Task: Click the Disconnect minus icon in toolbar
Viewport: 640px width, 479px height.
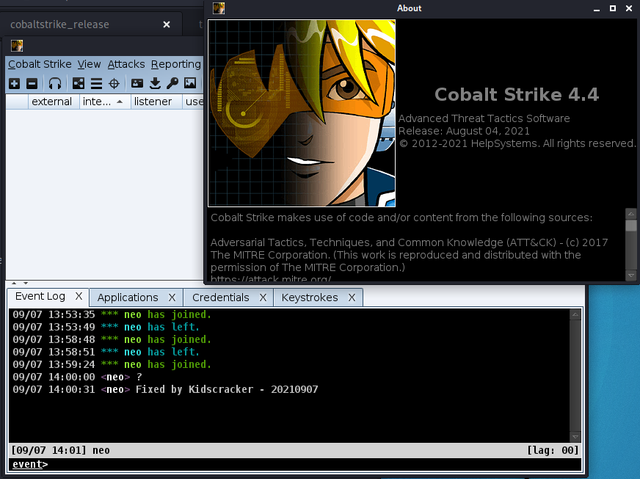Action: click(31, 83)
